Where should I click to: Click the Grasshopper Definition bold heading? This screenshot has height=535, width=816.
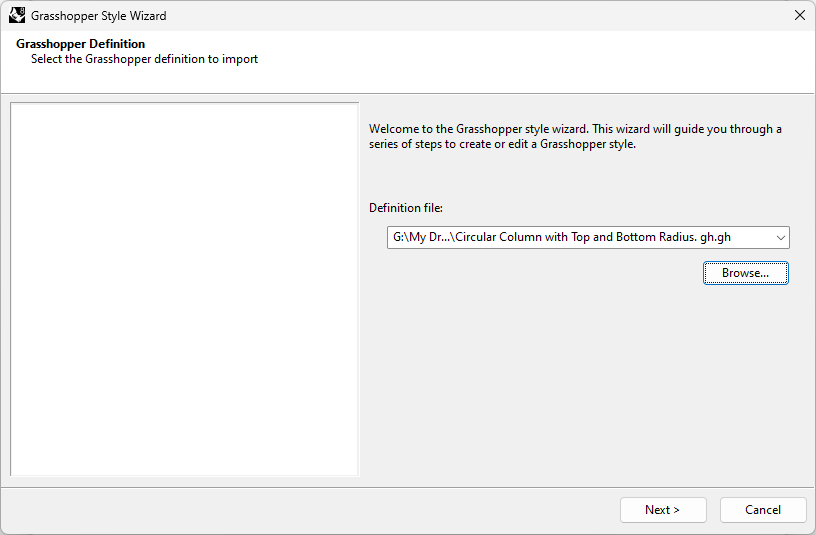pos(81,44)
